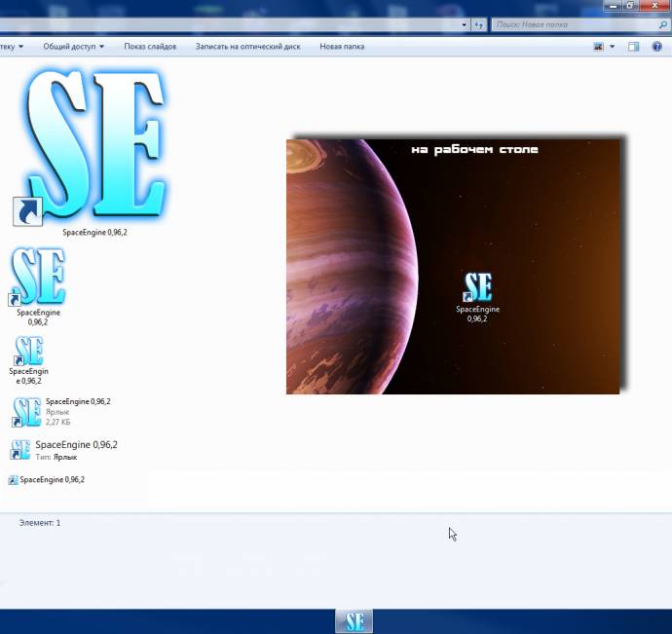Click 'Записать на оптический диск'
Image resolution: width=672 pixels, height=634 pixels.
[x=247, y=47]
